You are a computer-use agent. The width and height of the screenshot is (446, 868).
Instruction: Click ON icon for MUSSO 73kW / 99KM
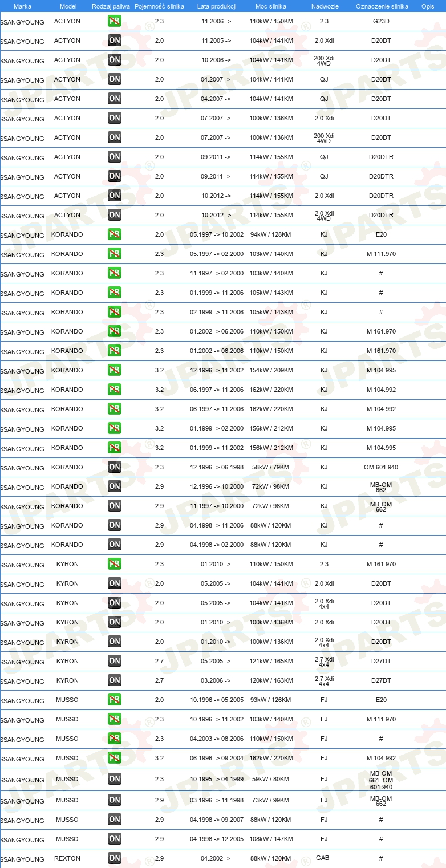[x=115, y=800]
